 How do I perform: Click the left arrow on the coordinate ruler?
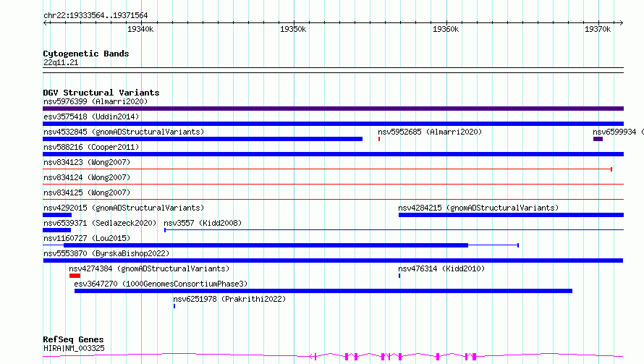click(46, 22)
